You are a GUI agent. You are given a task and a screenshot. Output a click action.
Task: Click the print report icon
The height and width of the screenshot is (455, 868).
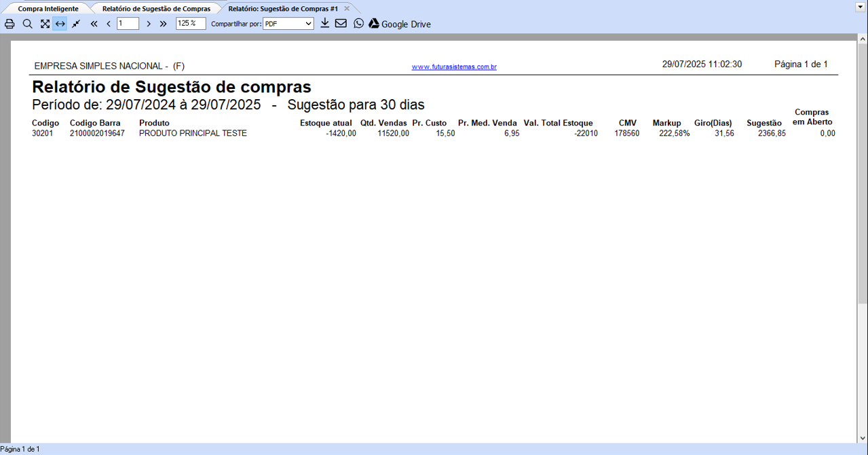click(x=10, y=24)
